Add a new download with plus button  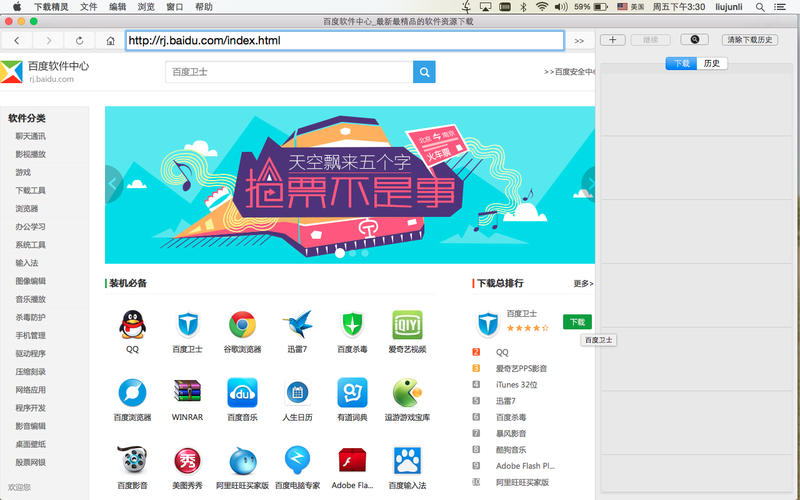pyautogui.click(x=613, y=39)
